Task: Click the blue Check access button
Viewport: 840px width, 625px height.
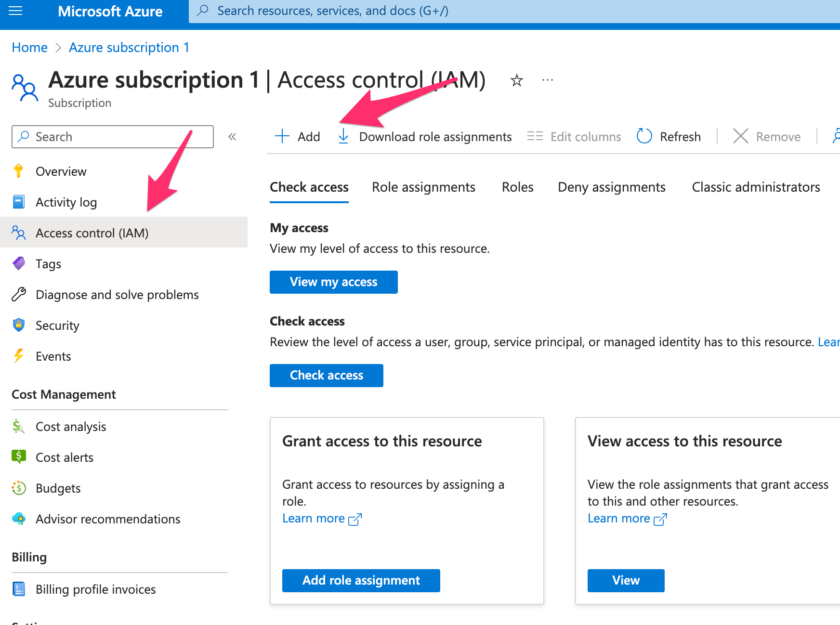Action: tap(327, 375)
